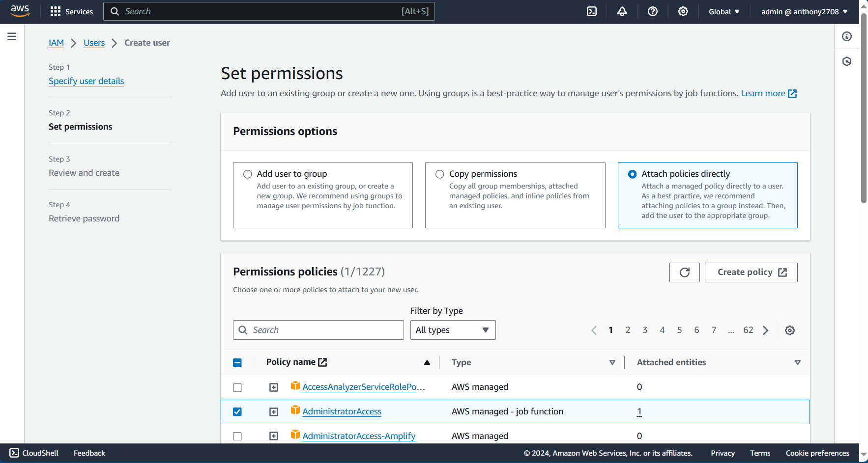Check the AccessAnalyzerServiceRolePolicy checkbox
Image resolution: width=868 pixels, height=463 pixels.
(237, 387)
